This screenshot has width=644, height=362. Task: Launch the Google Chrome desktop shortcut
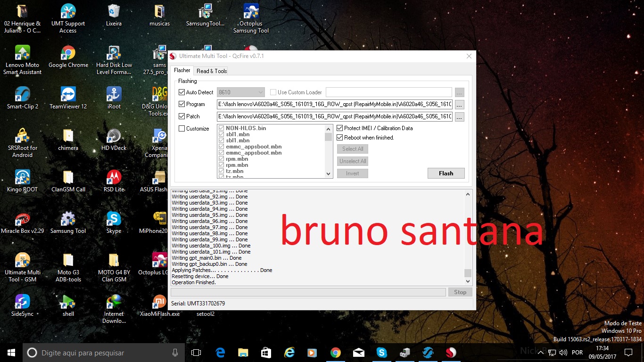coord(68,57)
